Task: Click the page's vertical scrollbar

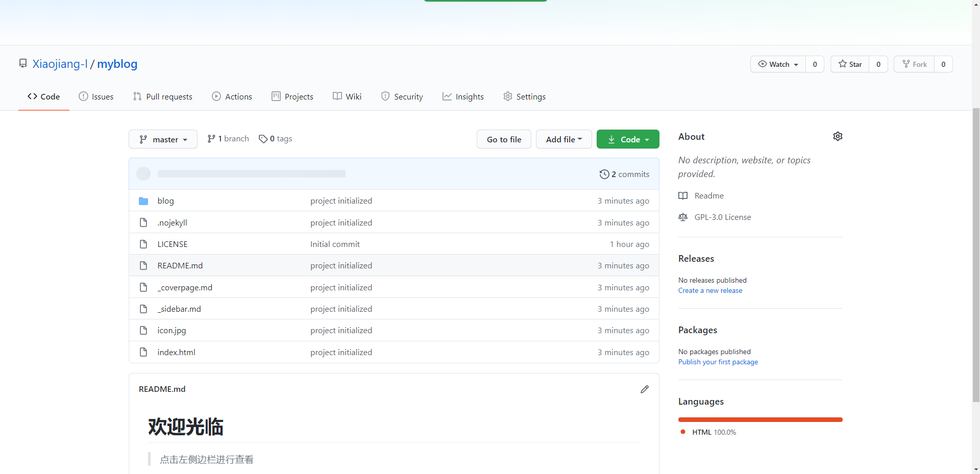Action: 976,255
